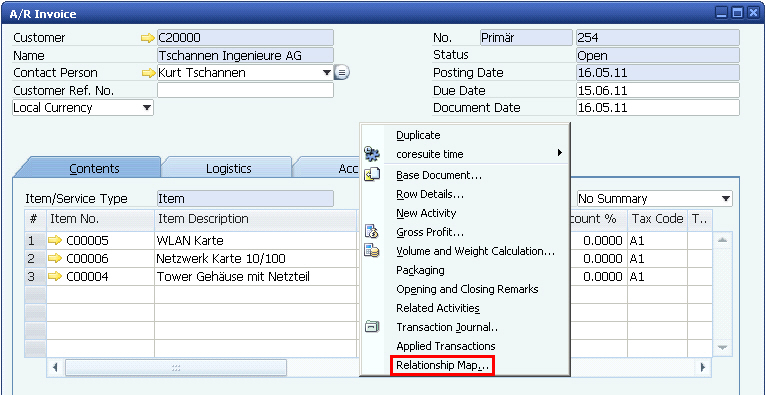The image size is (766, 395).
Task: Click the coresuite time gear icon
Action: 372,154
